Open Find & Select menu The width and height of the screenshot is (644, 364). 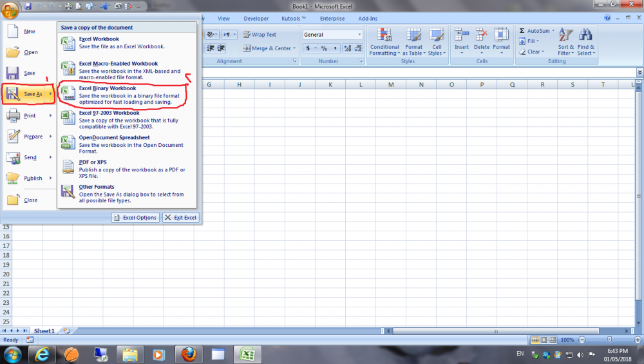585,42
